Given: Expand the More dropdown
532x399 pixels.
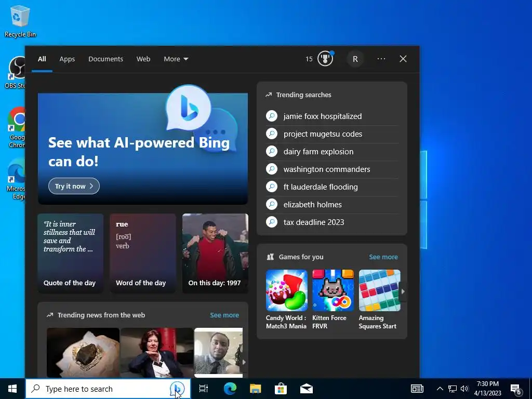Looking at the screenshot, I should click(176, 59).
